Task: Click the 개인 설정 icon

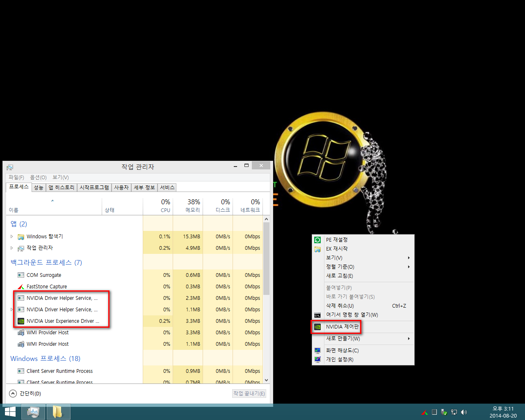Action: click(x=317, y=360)
